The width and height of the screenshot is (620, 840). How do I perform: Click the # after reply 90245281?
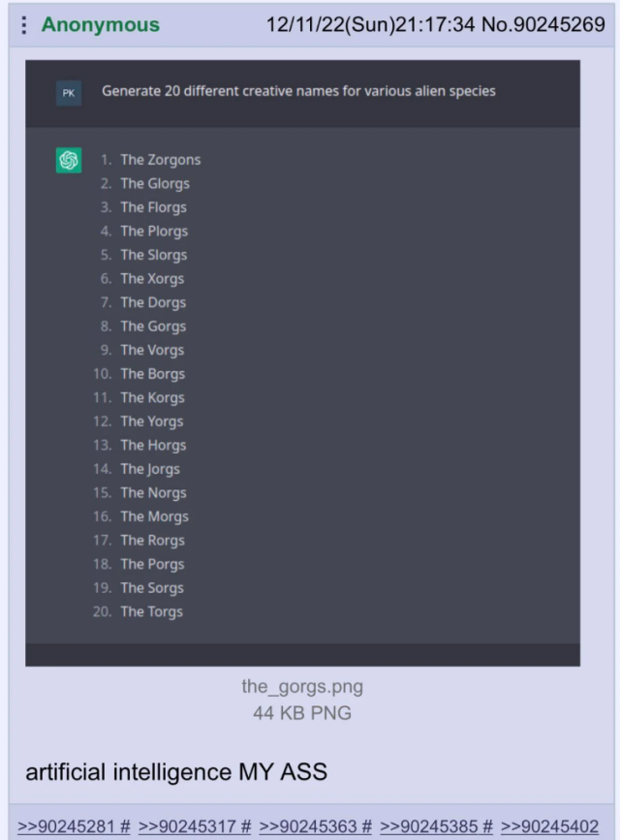pyautogui.click(x=124, y=826)
